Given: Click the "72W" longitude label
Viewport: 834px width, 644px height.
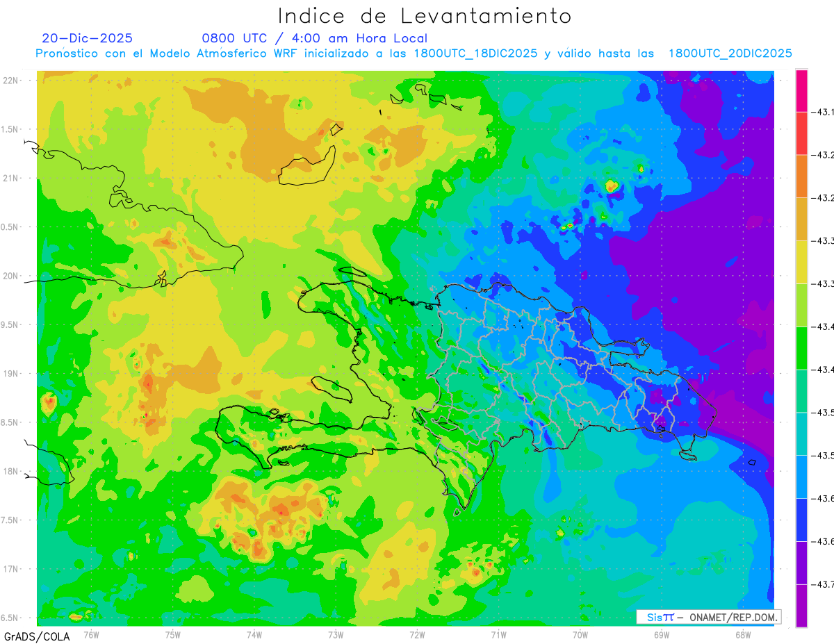Looking at the screenshot, I should pos(417,634).
